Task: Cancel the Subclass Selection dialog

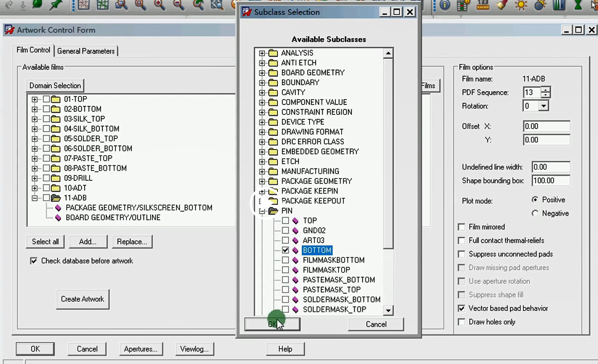Action: click(376, 324)
